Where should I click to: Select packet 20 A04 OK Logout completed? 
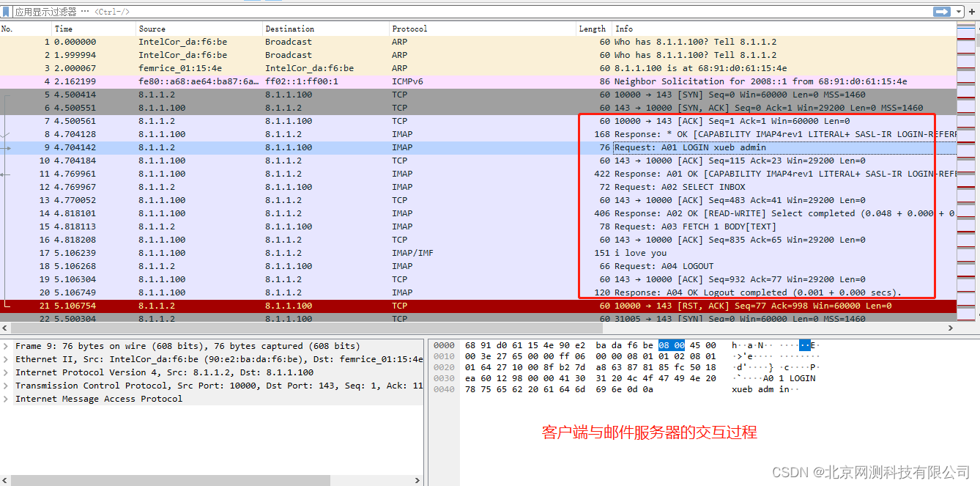click(x=478, y=292)
